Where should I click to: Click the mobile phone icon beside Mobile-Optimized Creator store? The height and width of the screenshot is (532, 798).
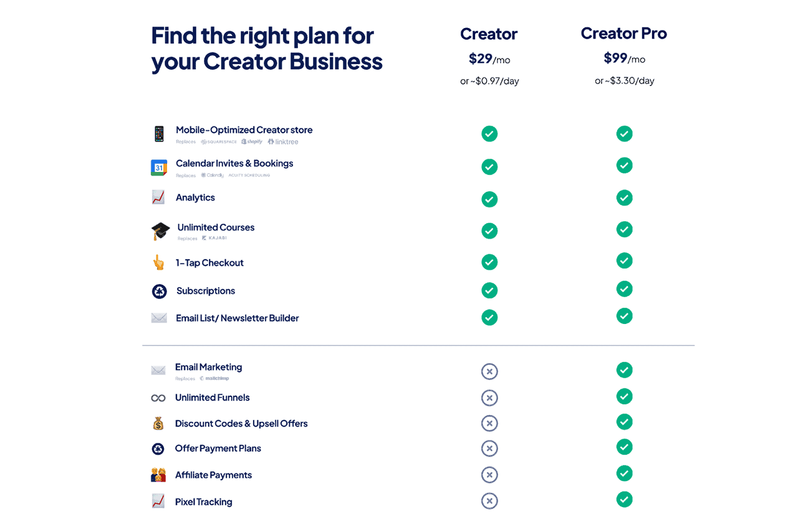pyautogui.click(x=160, y=133)
